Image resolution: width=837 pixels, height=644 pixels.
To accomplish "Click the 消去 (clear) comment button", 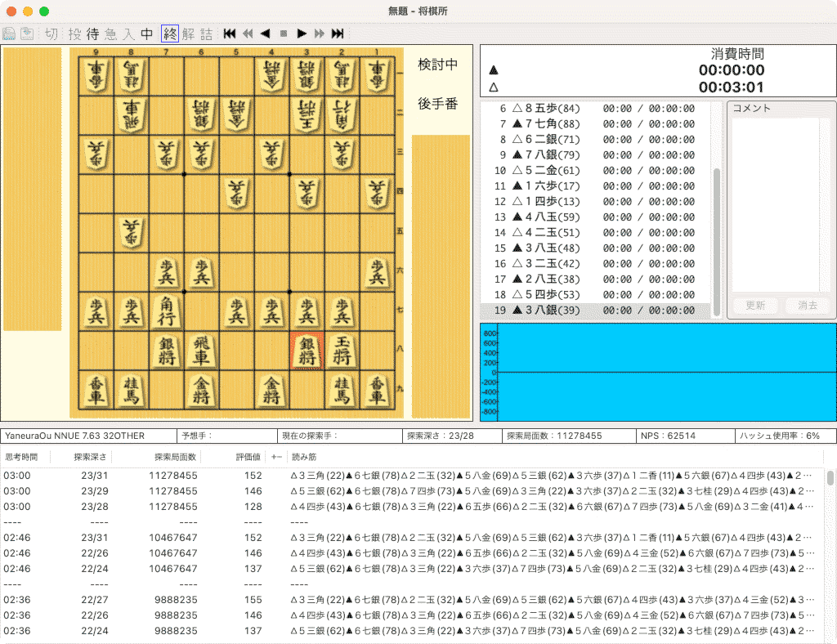I will coord(807,305).
